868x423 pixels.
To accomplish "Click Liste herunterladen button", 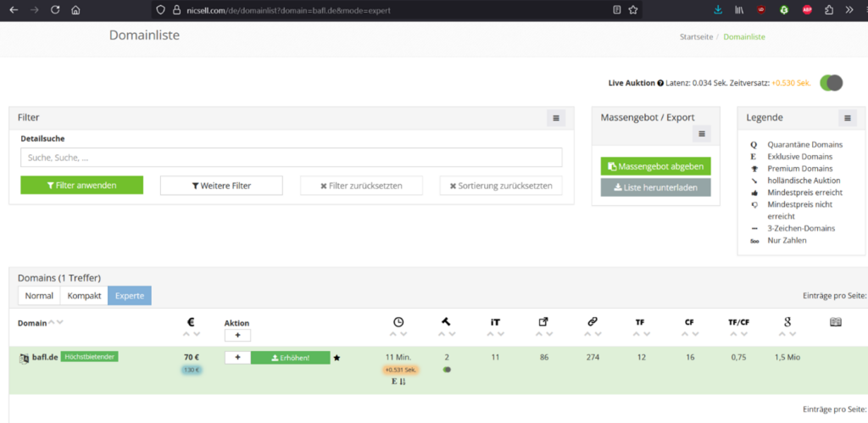I will 655,187.
